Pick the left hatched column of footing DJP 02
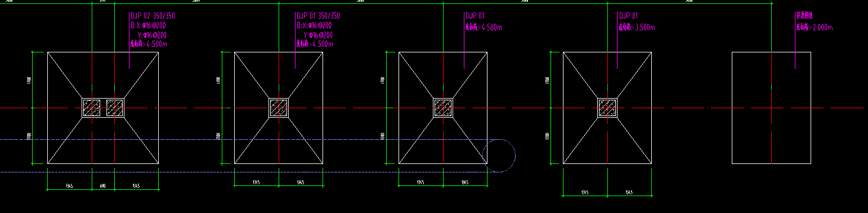Image resolution: width=868 pixels, height=213 pixels. click(x=92, y=108)
